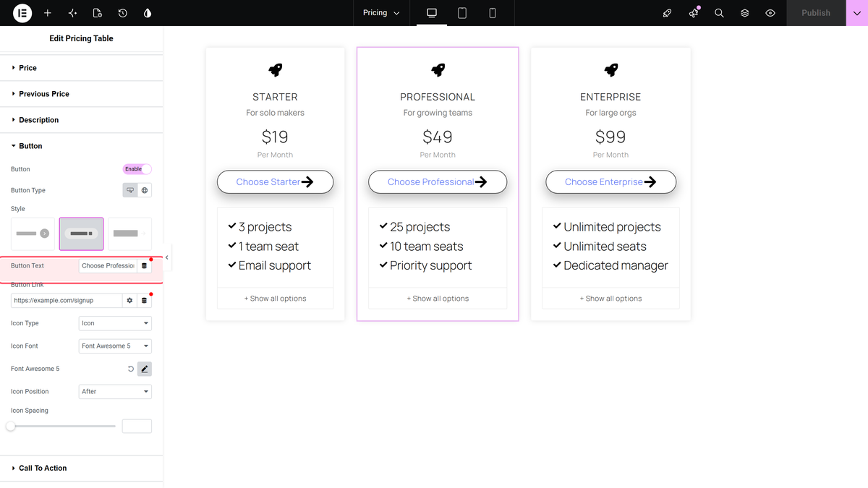Click the rocket icon in the top bar
The width and height of the screenshot is (868, 488).
pos(668,13)
